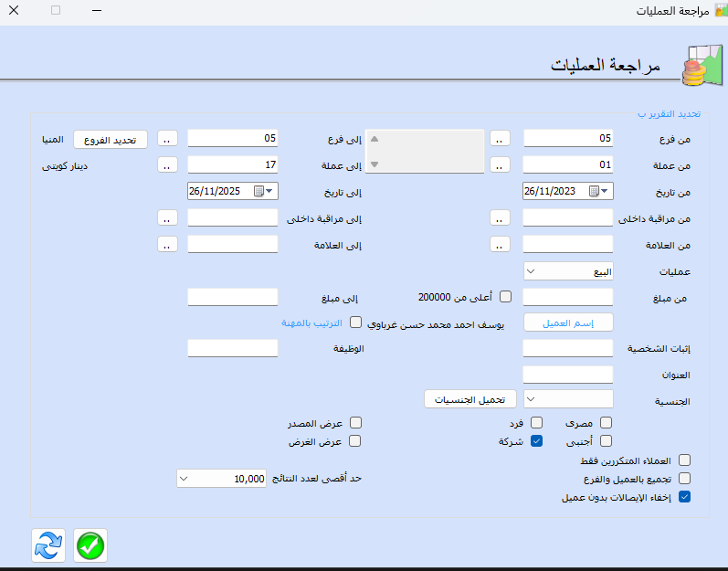Uncheck the 'شركة' checkbox
The width and height of the screenshot is (728, 571).
537,440
